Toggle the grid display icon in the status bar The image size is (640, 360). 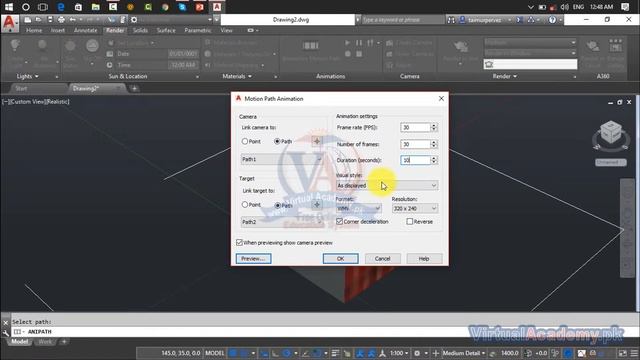tap(233, 353)
